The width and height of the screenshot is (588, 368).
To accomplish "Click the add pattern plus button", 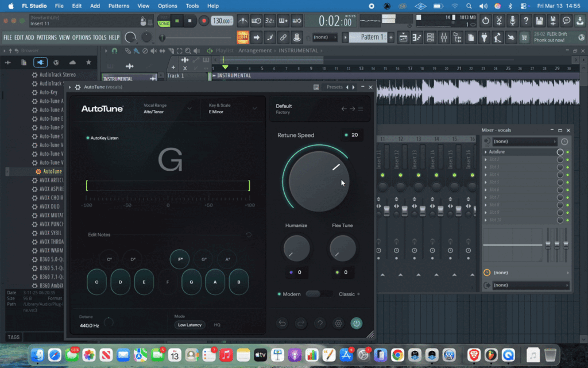I will (390, 37).
